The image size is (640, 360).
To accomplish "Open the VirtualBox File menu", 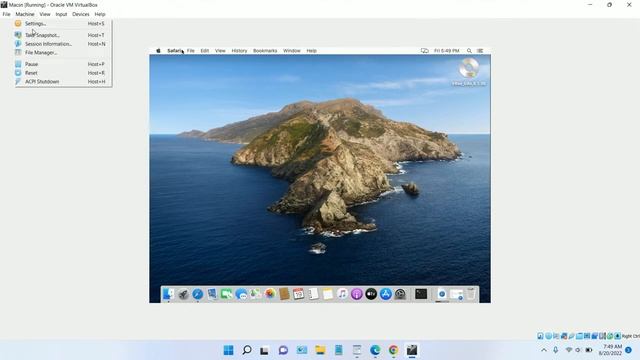I will 7,14.
